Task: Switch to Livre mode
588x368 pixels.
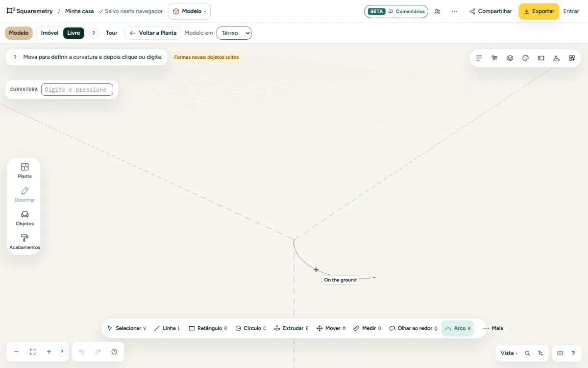Action: [73, 33]
